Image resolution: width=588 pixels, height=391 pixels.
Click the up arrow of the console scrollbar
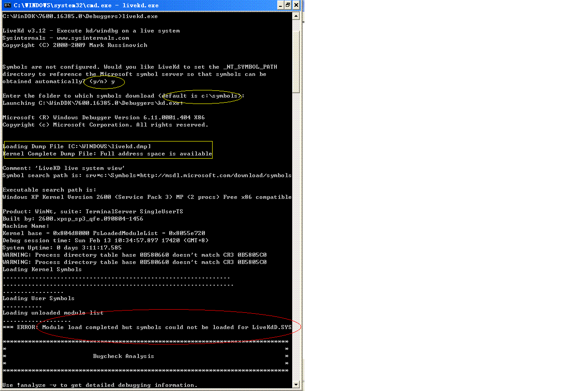(296, 16)
